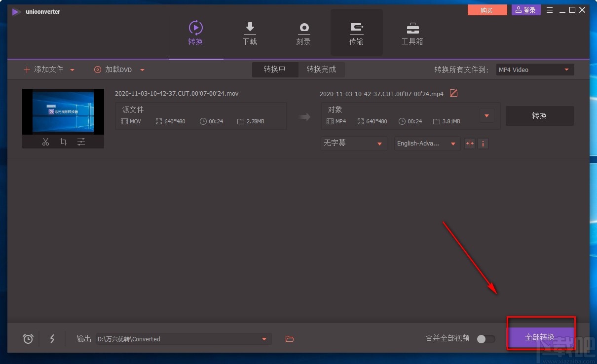Image resolution: width=597 pixels, height=364 pixels.
Task: Click the edit pencil next to output filename
Action: 453,93
